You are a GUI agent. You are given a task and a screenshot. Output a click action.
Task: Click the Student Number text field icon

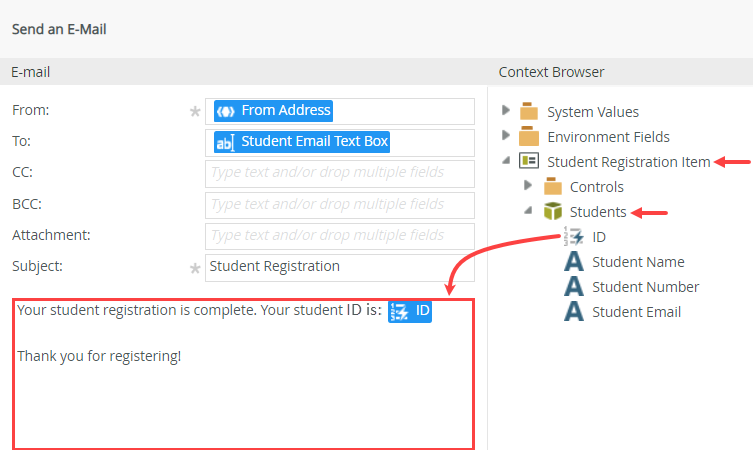click(574, 287)
